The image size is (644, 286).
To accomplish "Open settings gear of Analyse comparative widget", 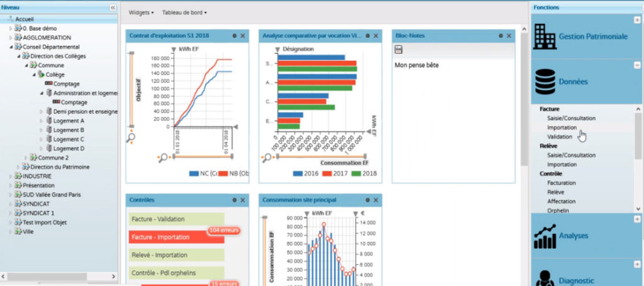I will [367, 36].
